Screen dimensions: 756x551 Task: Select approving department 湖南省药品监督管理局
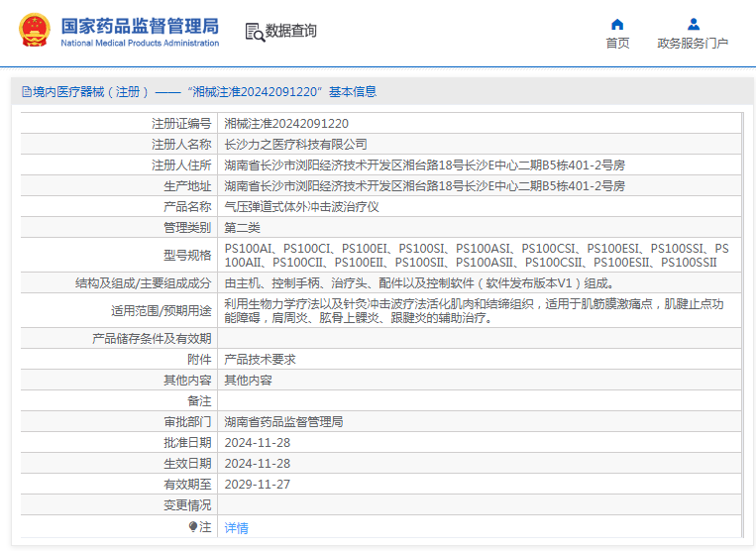click(x=283, y=422)
